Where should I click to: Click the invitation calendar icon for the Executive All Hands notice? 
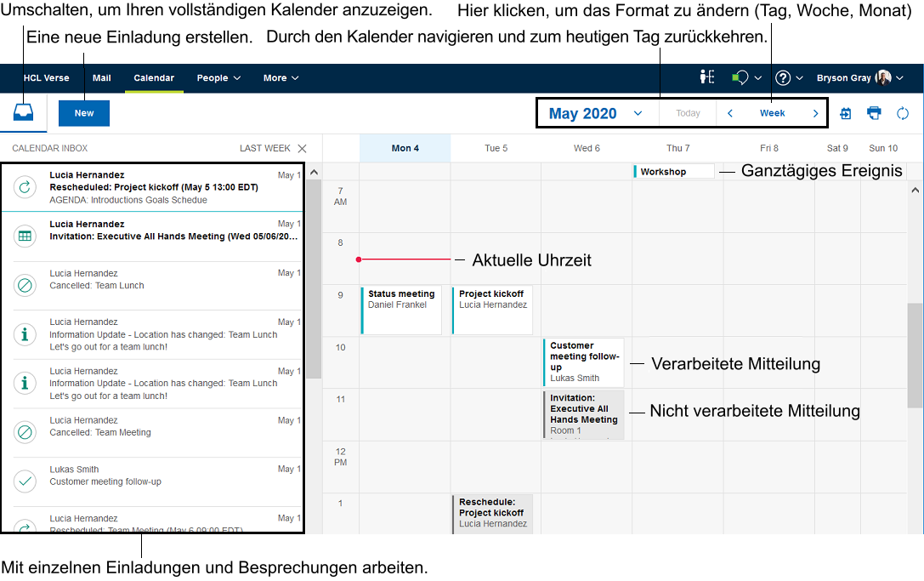click(x=25, y=236)
